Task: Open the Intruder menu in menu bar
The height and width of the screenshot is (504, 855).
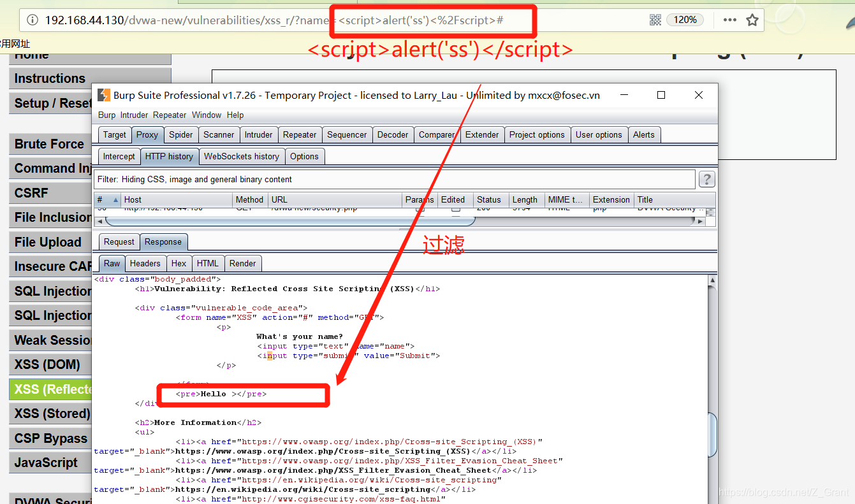Action: [133, 115]
